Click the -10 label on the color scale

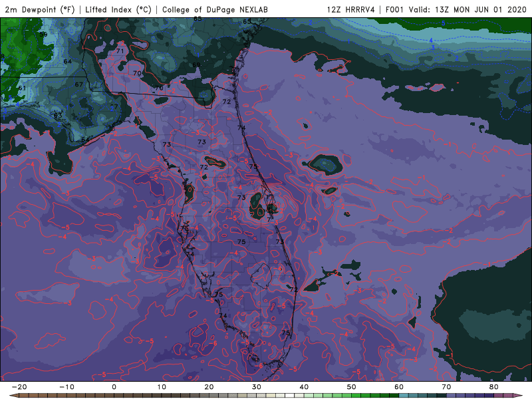point(66,387)
